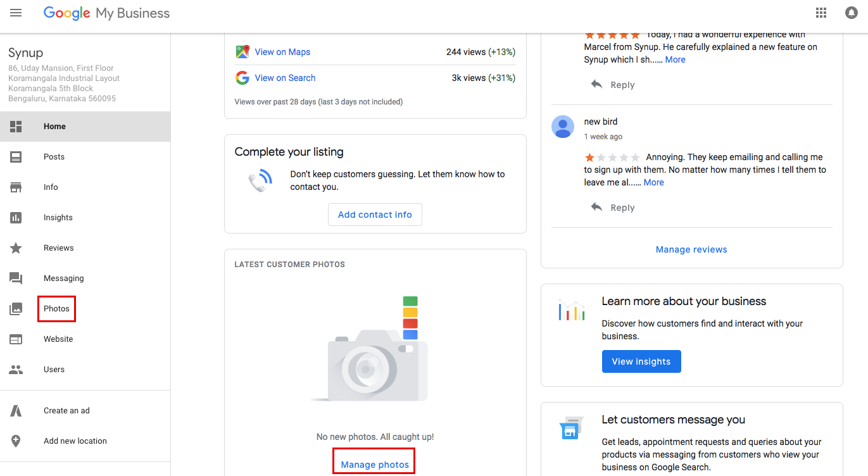Reply to new bird's one-star review
Screen dimensions: 868x476
click(x=622, y=208)
